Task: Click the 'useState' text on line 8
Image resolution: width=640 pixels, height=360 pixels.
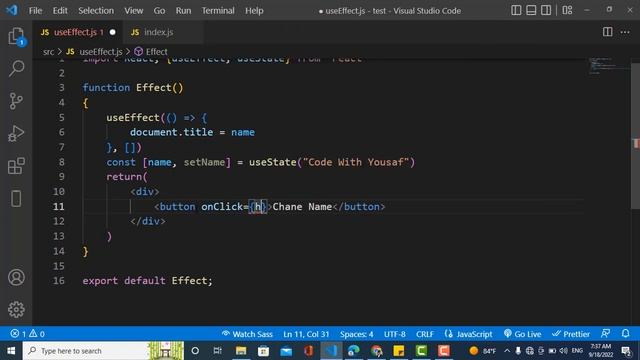Action: [x=273, y=162]
